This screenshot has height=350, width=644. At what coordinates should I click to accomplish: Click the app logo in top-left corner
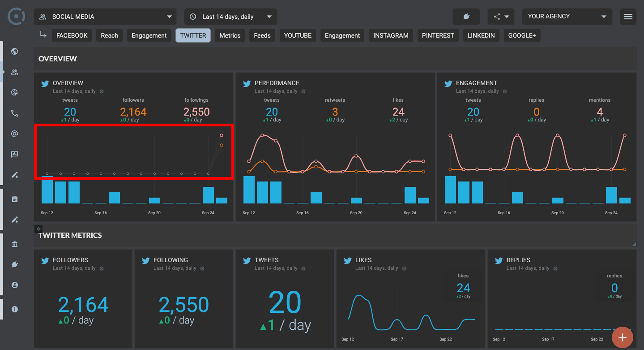coord(17,17)
